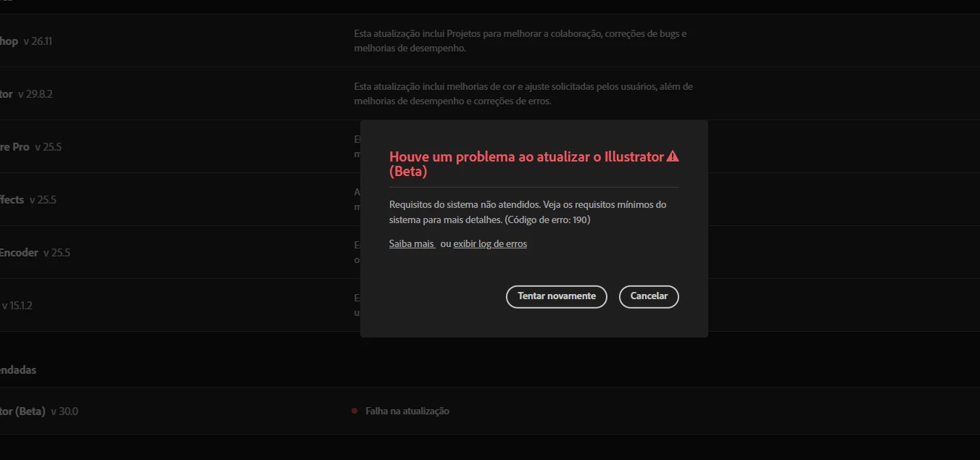Click the red warning triangle icon
The height and width of the screenshot is (460, 980).
[x=673, y=156]
